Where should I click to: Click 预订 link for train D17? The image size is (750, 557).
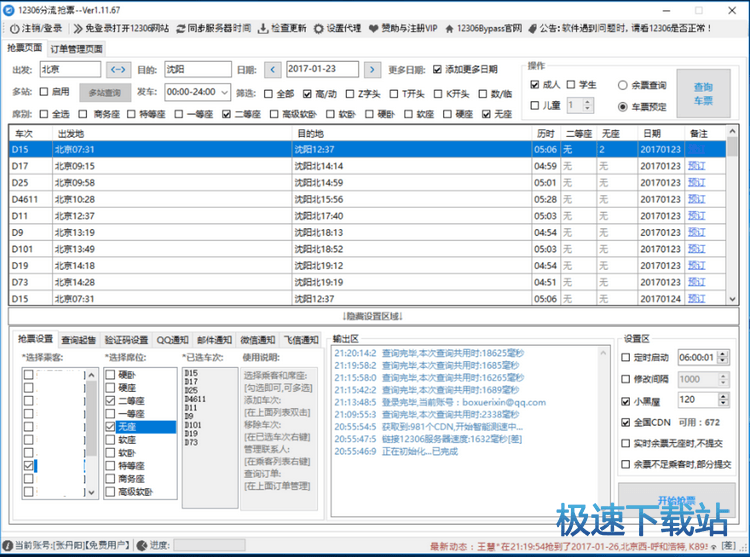pyautogui.click(x=697, y=166)
